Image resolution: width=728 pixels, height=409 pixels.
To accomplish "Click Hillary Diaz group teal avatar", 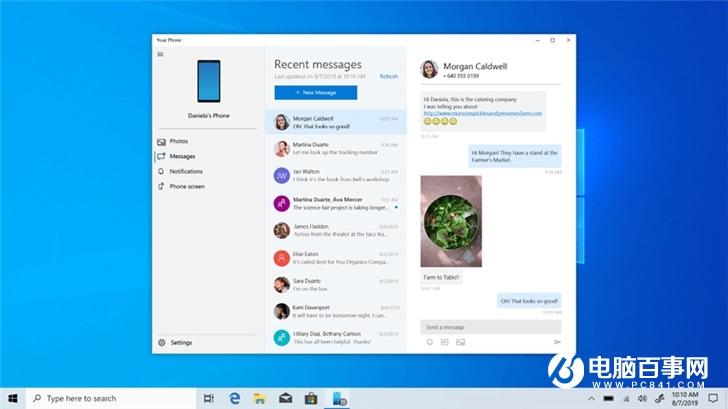I will pyautogui.click(x=281, y=338).
